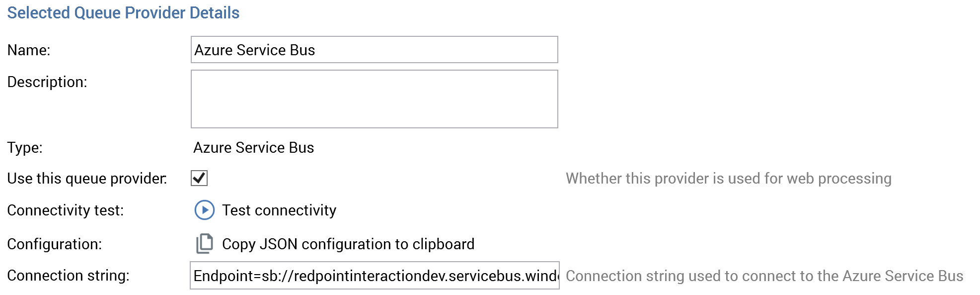Click the "Use this queue provider:" label
The height and width of the screenshot is (295, 980).
[x=87, y=179]
